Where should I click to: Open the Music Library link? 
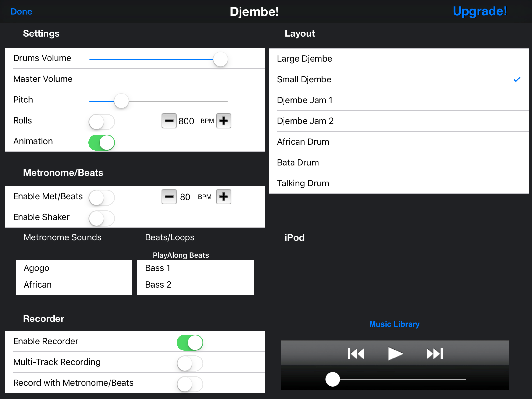pyautogui.click(x=395, y=324)
